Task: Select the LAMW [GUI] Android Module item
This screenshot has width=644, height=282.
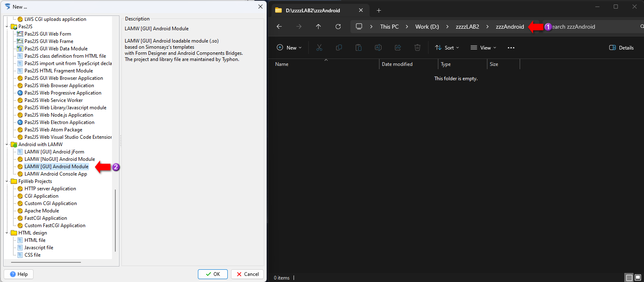Action: point(56,167)
